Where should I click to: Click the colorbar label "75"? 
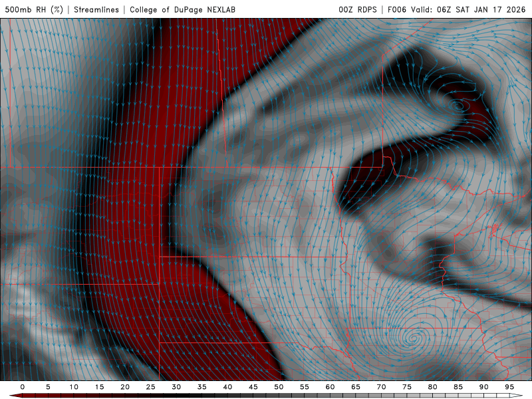tap(407, 387)
